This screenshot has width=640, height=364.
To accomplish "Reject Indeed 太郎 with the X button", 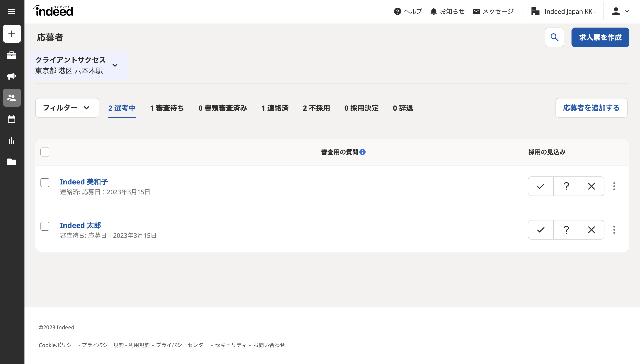I will coord(591,230).
